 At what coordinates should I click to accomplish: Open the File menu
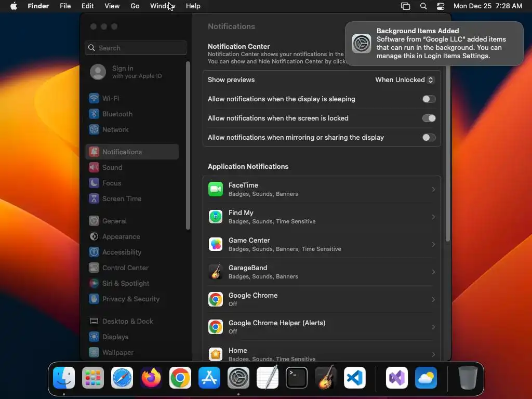pos(65,6)
